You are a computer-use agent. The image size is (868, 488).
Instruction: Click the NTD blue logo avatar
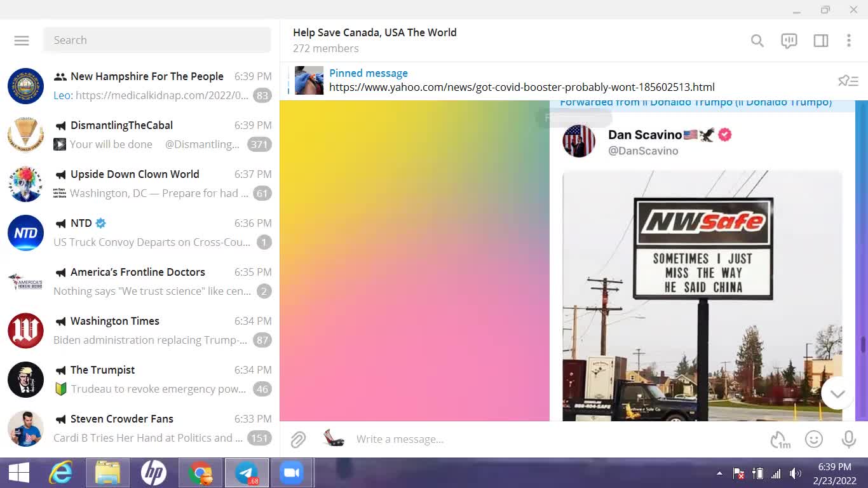[x=25, y=233]
